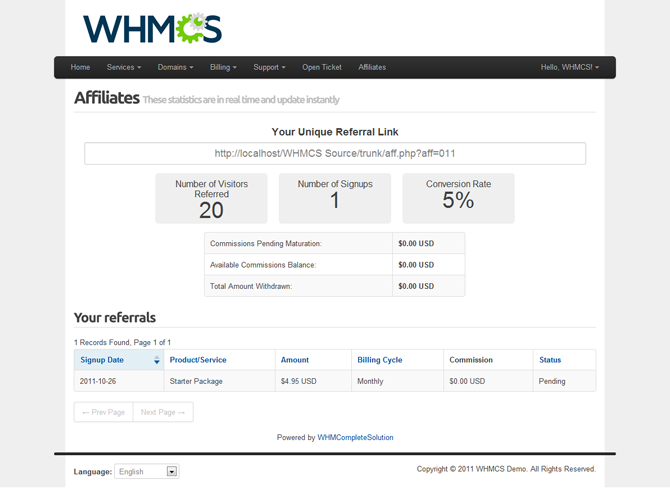Click the Next Page button
Screen dimensions: 670x488
click(x=163, y=412)
